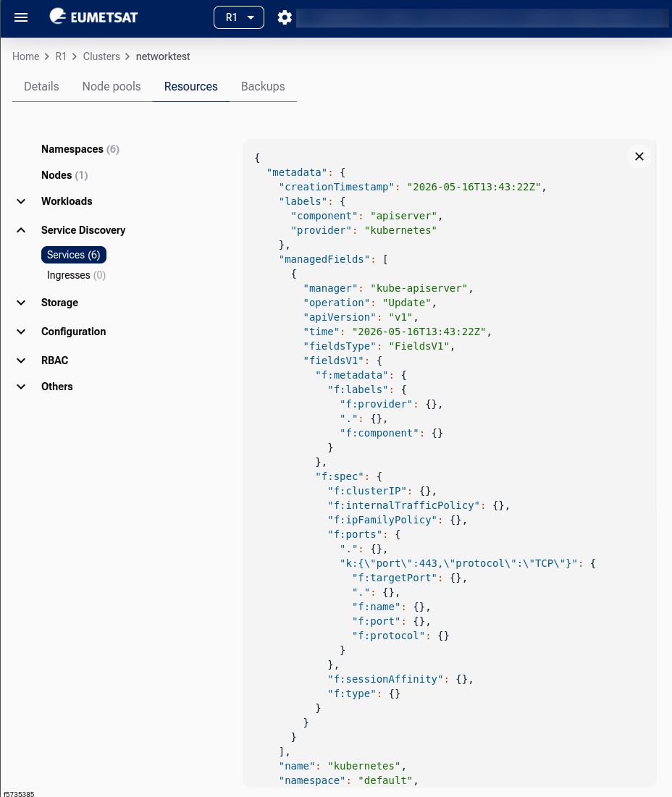Click the Workloads label
Screen dimensions: 672x797
click(67, 201)
